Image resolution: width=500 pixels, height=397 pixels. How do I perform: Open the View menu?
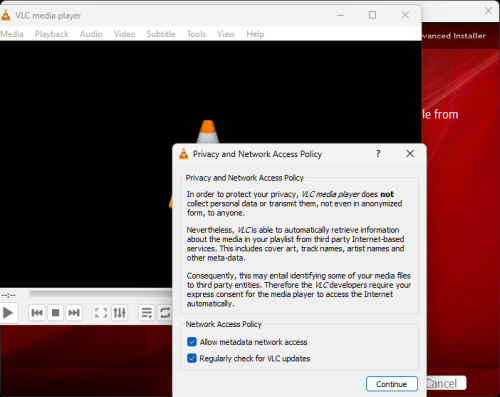(x=226, y=34)
